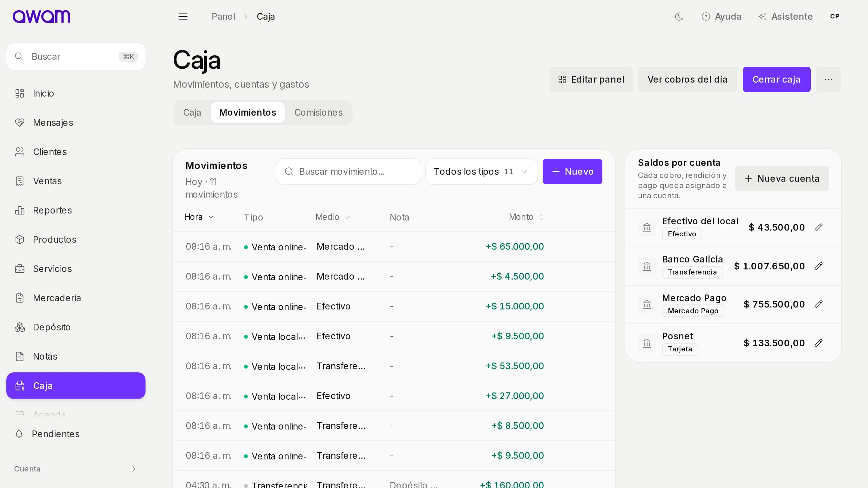868x488 pixels.
Task: Open the Medio column filter
Action: 333,217
